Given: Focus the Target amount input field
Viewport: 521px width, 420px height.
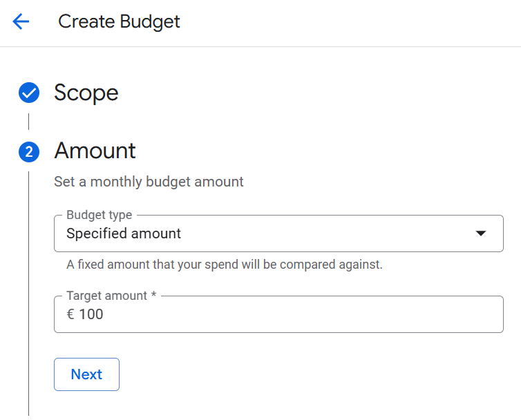Looking at the screenshot, I should click(278, 314).
